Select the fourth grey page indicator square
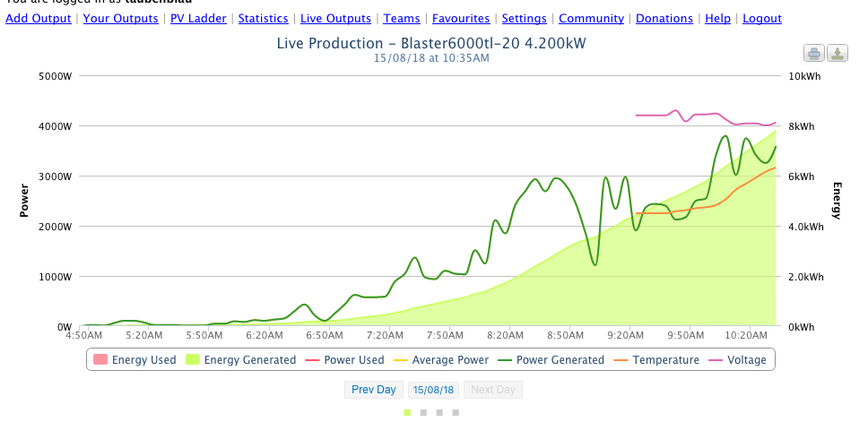Image resolution: width=868 pixels, height=422 pixels. click(x=456, y=412)
